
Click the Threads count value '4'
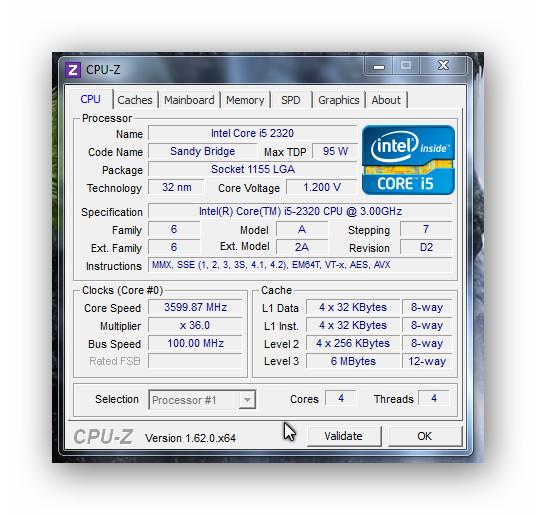click(434, 398)
